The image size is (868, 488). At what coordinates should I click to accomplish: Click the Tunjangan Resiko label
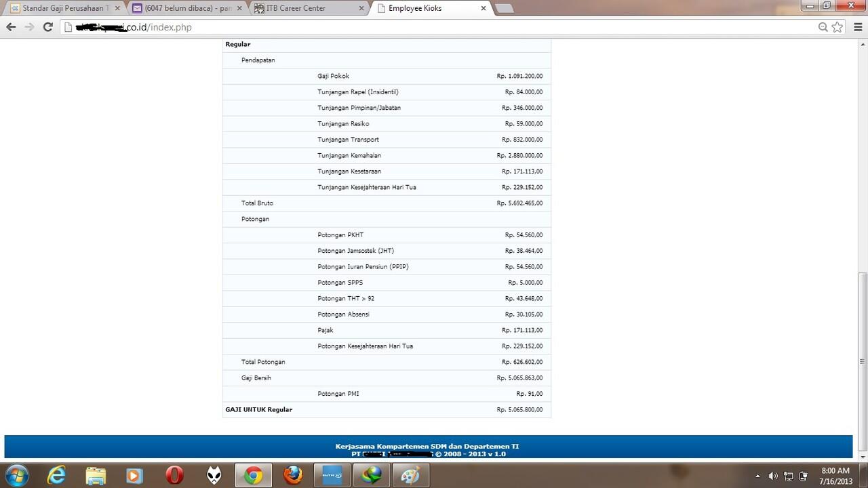[343, 124]
